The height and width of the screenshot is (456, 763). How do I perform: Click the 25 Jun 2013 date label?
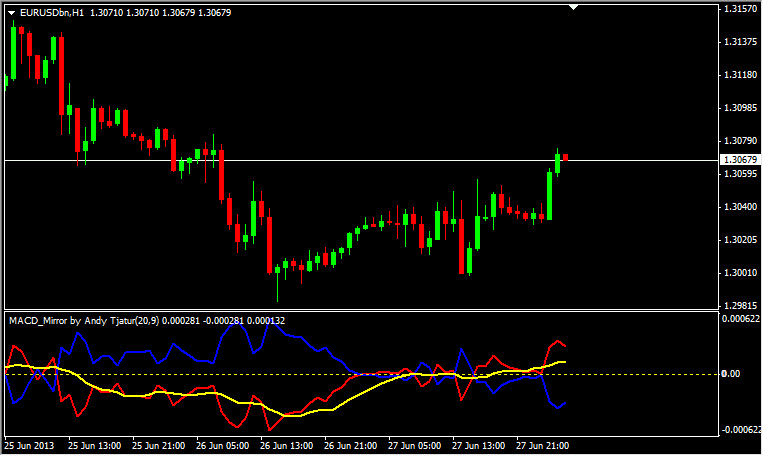pyautogui.click(x=29, y=446)
